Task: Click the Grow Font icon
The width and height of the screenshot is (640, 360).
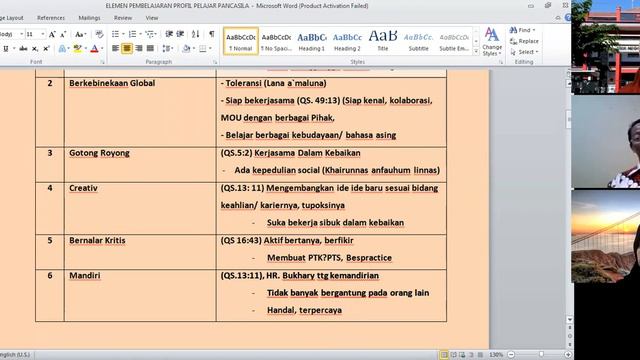Action: 52,34
